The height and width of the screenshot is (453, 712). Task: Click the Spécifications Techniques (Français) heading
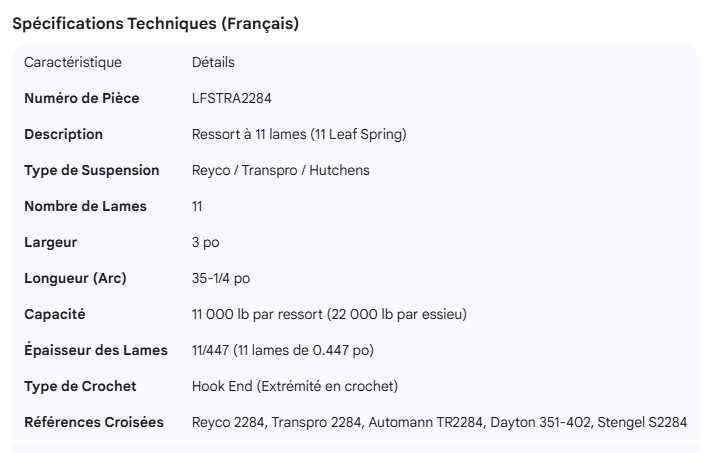click(x=155, y=24)
